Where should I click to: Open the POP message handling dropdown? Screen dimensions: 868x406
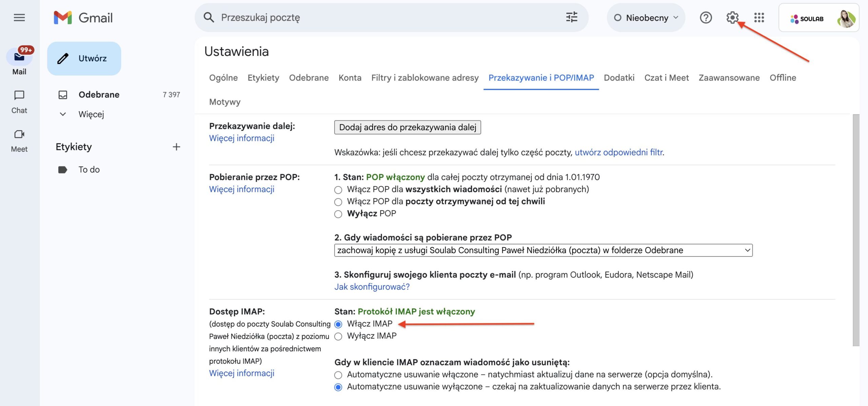pos(543,250)
